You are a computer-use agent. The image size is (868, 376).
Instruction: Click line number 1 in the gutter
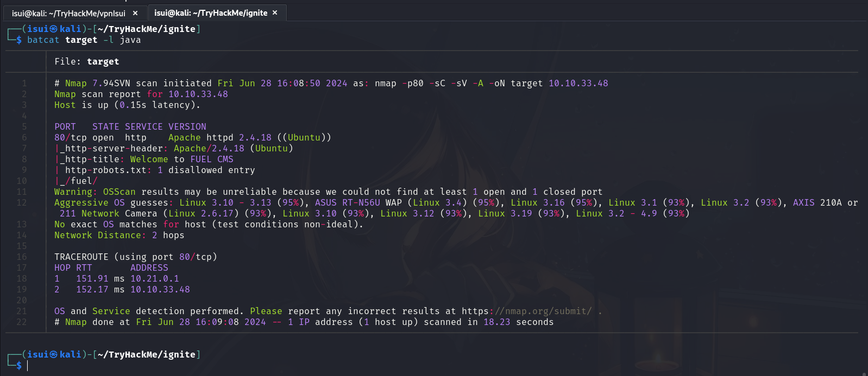coord(24,84)
